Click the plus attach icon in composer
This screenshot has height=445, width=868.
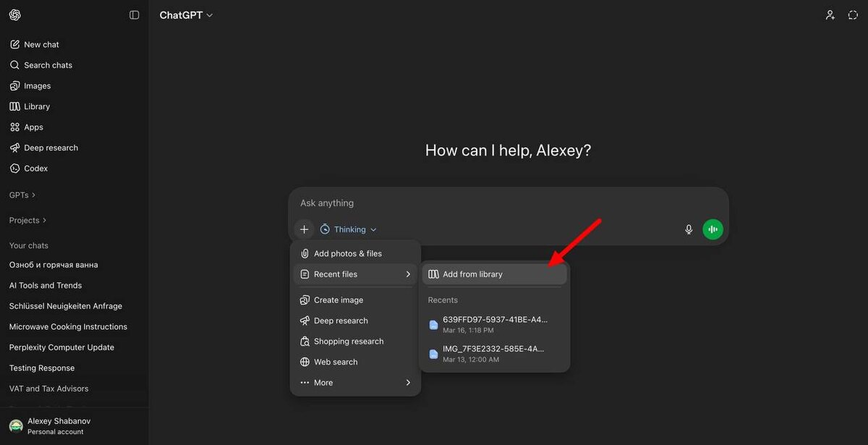pos(304,229)
